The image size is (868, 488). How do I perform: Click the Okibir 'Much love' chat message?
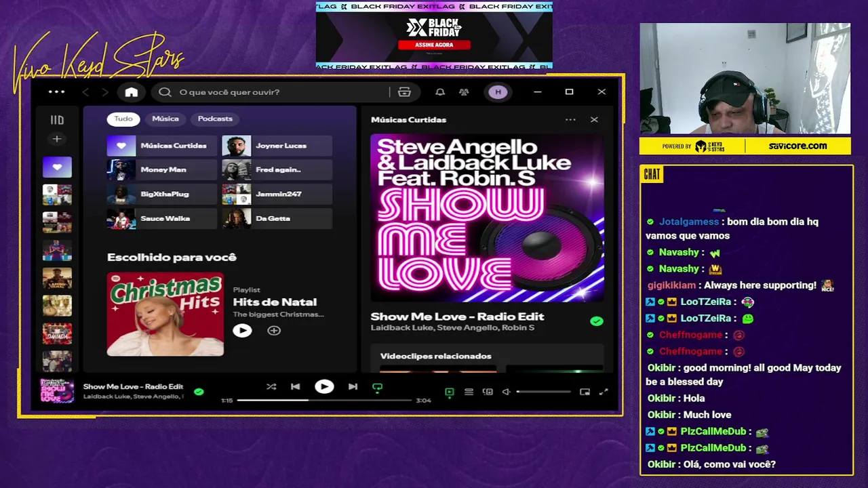[689, 415]
